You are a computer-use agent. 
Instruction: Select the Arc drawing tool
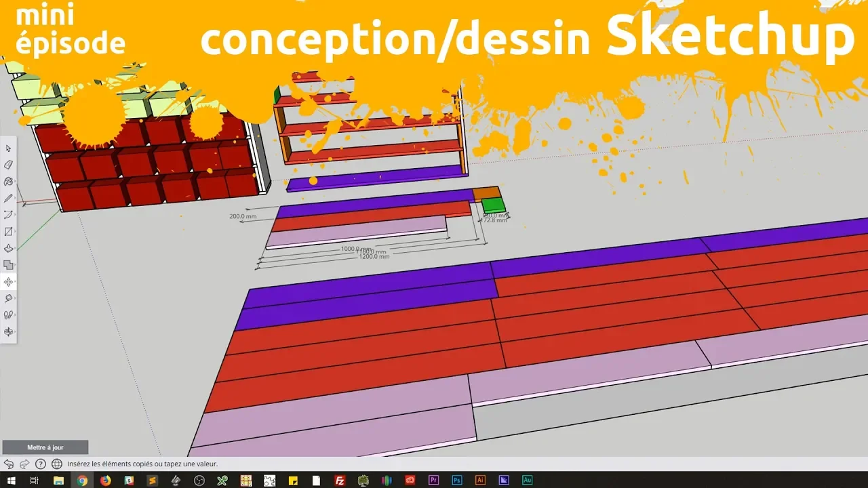[x=9, y=215]
